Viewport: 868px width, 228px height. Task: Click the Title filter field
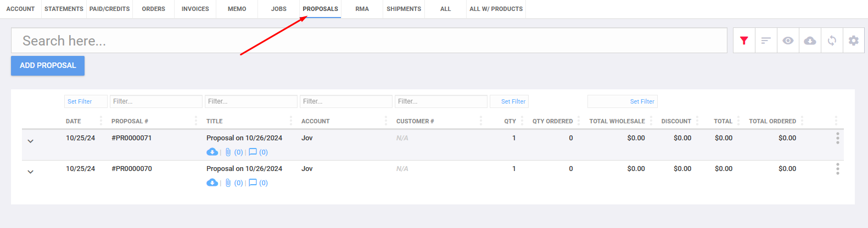pyautogui.click(x=251, y=101)
